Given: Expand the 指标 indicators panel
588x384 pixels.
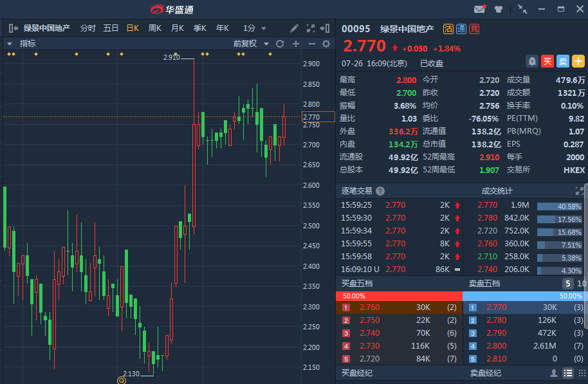Looking at the screenshot, I should [x=10, y=44].
